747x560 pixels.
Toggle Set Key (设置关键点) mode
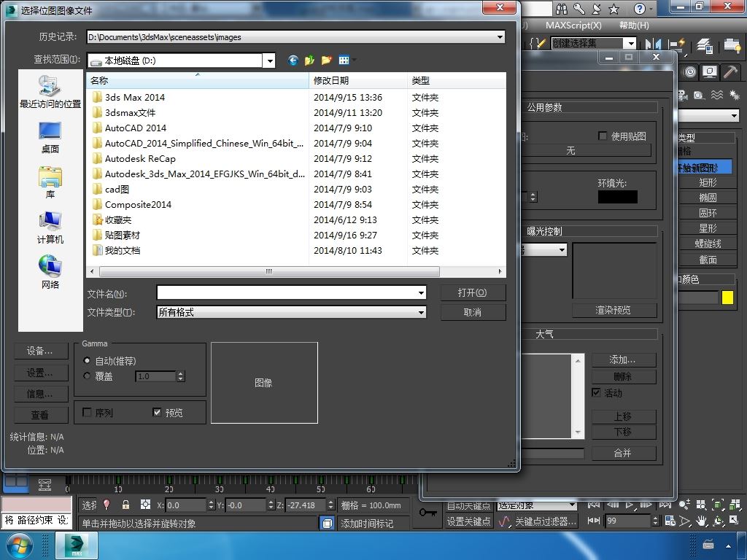coord(468,521)
